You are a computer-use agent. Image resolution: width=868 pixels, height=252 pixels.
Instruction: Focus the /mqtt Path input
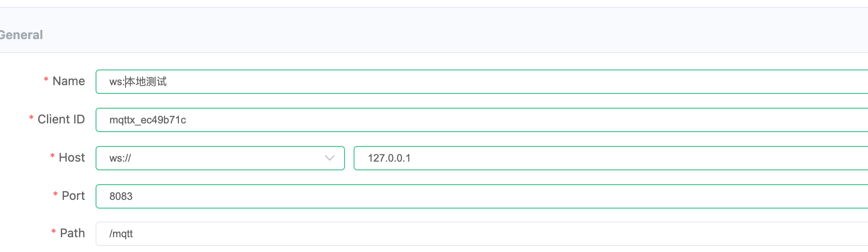click(x=482, y=234)
